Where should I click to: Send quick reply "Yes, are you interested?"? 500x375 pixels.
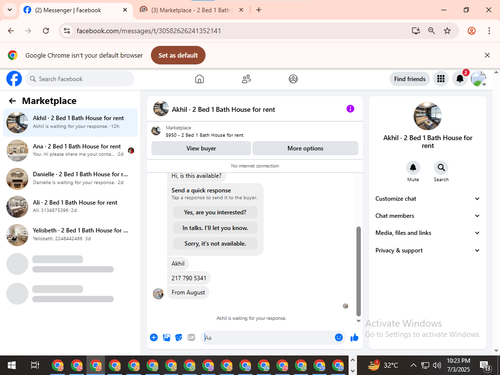click(x=215, y=212)
